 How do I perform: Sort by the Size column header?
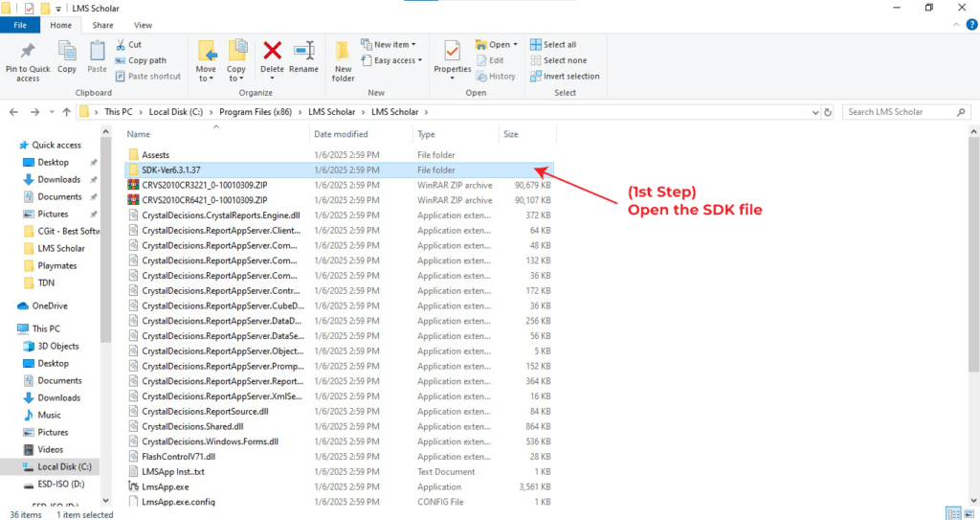(x=527, y=134)
